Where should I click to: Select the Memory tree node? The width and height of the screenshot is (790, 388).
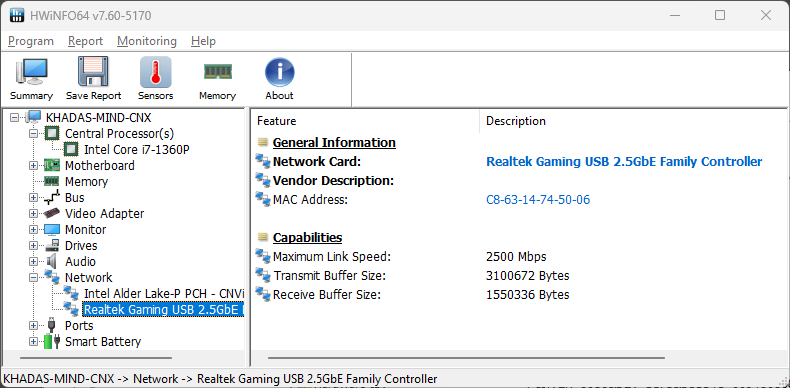pyautogui.click(x=86, y=181)
